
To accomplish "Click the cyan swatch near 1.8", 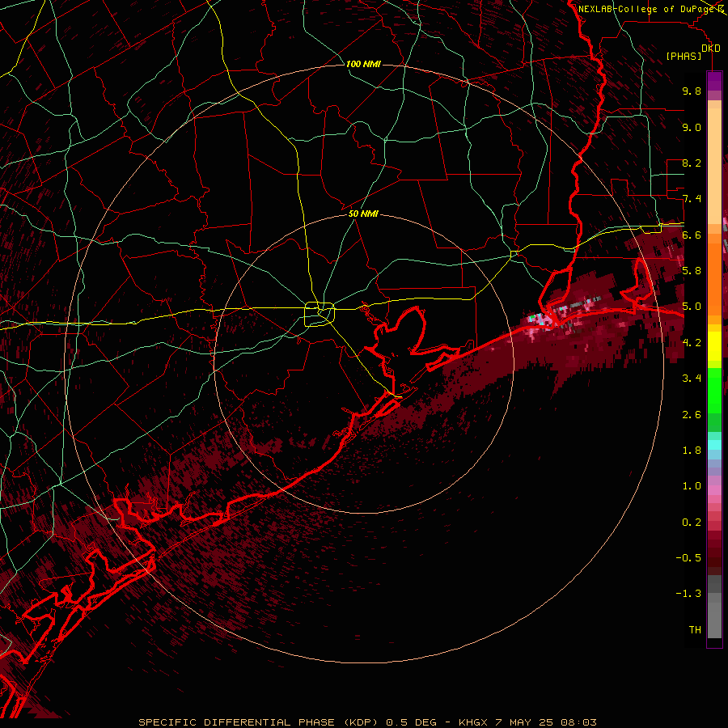I will pos(714,445).
